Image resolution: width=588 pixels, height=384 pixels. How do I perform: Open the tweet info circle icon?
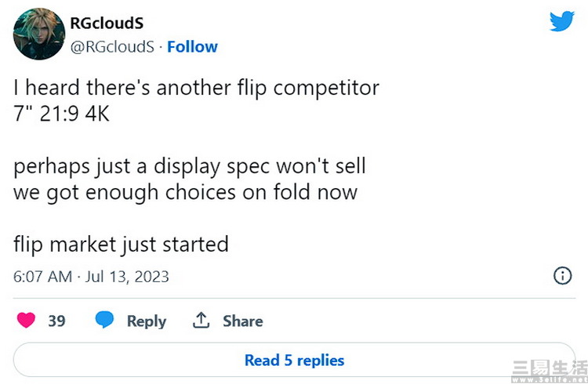[x=562, y=276]
